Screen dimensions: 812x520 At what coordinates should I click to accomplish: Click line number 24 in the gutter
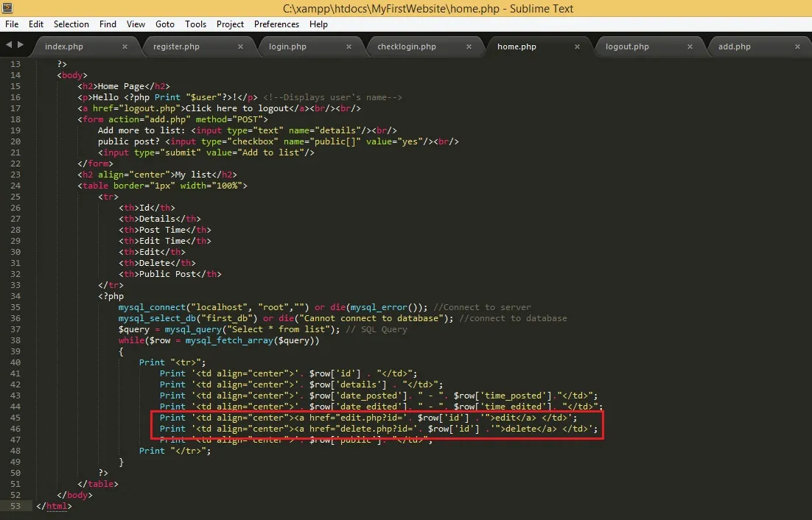[x=15, y=186]
